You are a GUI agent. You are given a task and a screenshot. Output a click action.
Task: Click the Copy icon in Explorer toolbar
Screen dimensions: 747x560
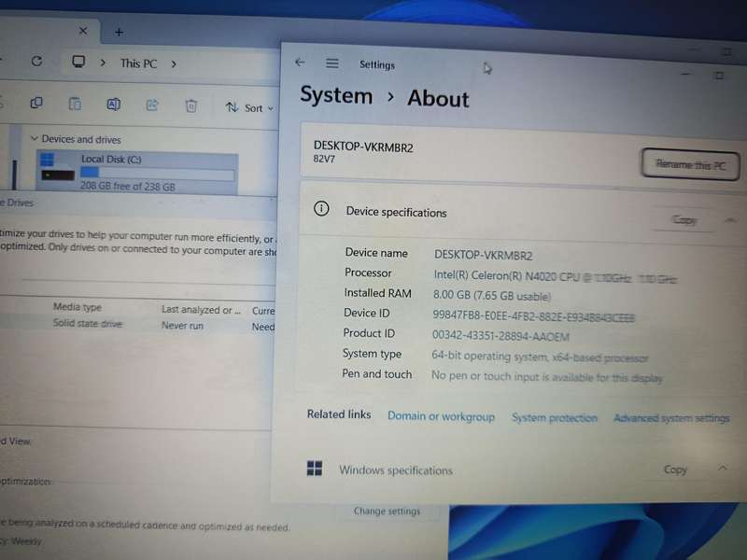tap(36, 103)
